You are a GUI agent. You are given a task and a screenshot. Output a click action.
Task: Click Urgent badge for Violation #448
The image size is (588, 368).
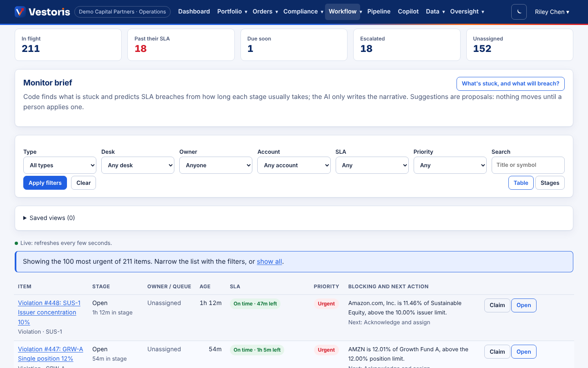coord(326,304)
